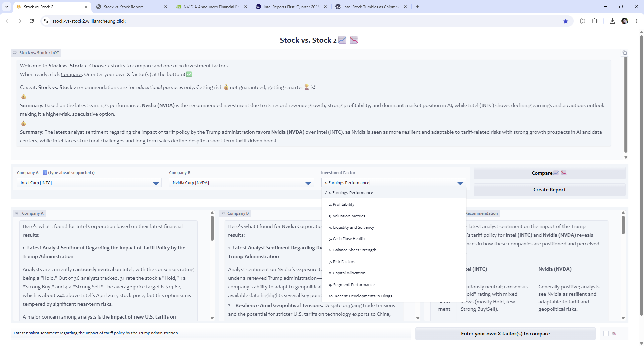Click the Recommendation panel scrollbar thumb
Image resolution: width=644 pixels, height=346 pixels.
click(x=623, y=225)
